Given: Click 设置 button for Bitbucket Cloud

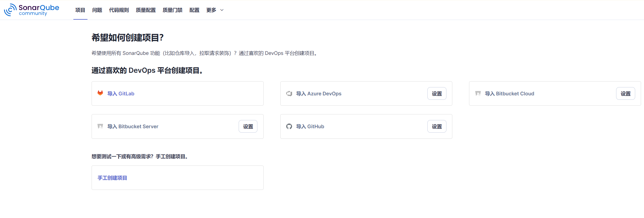Looking at the screenshot, I should pyautogui.click(x=626, y=94).
